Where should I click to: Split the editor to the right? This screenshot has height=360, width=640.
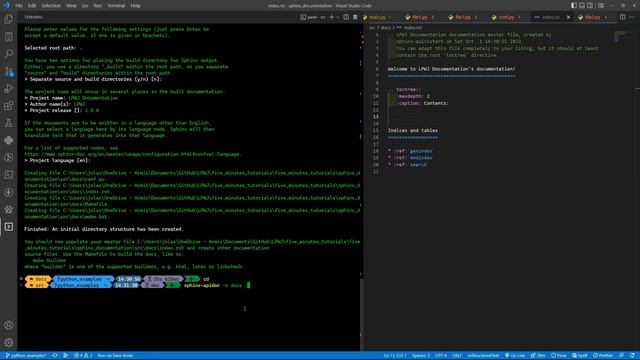622,17
